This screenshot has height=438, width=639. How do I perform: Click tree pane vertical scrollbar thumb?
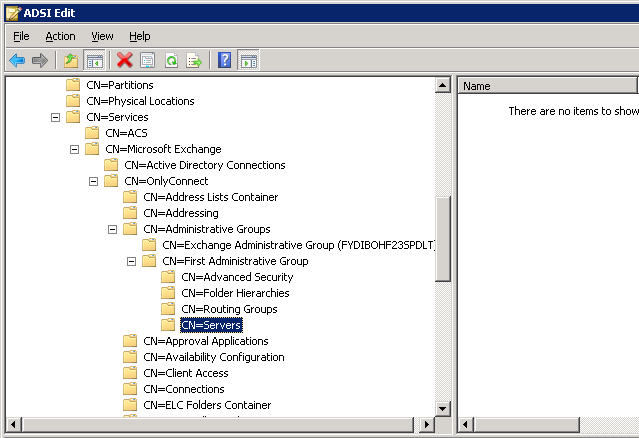click(x=443, y=239)
